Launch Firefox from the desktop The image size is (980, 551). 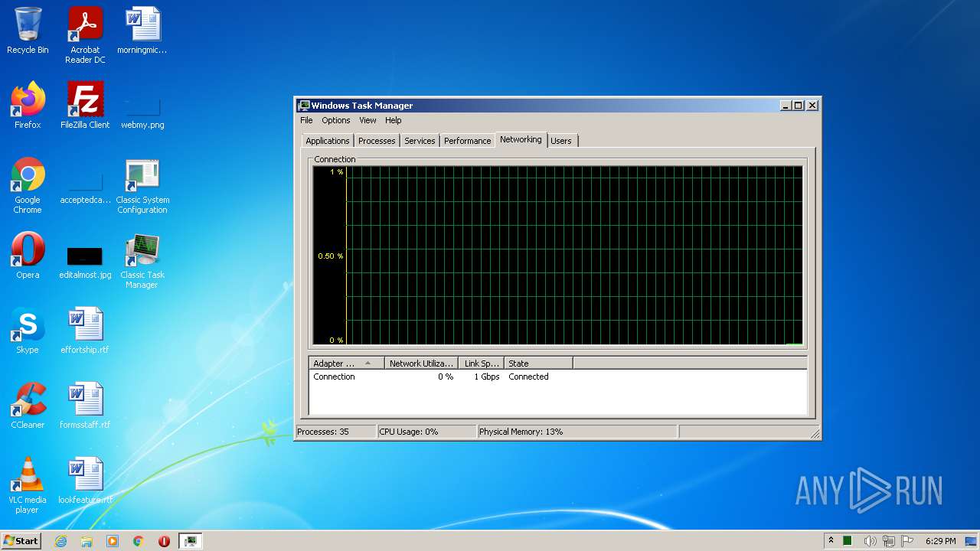coord(28,106)
